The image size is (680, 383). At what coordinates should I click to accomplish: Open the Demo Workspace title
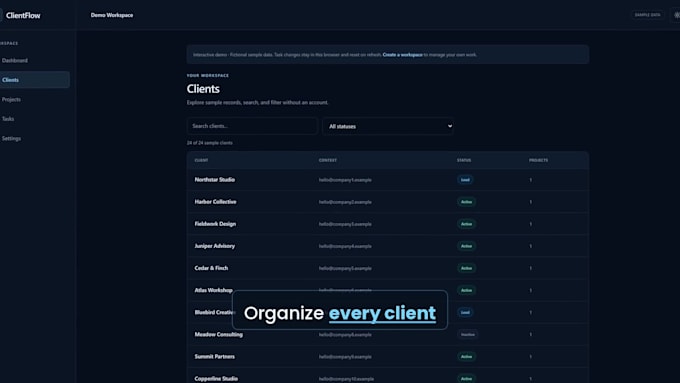112,15
